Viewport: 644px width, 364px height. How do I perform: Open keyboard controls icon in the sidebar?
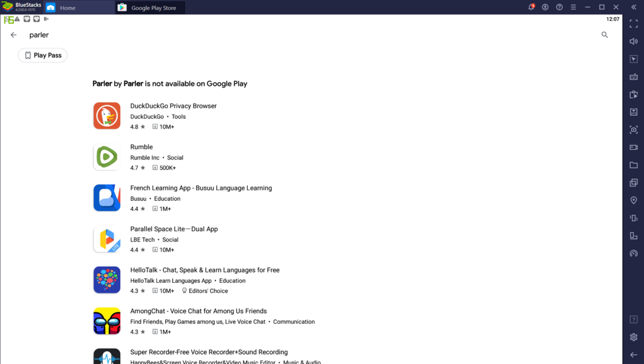pos(634,76)
